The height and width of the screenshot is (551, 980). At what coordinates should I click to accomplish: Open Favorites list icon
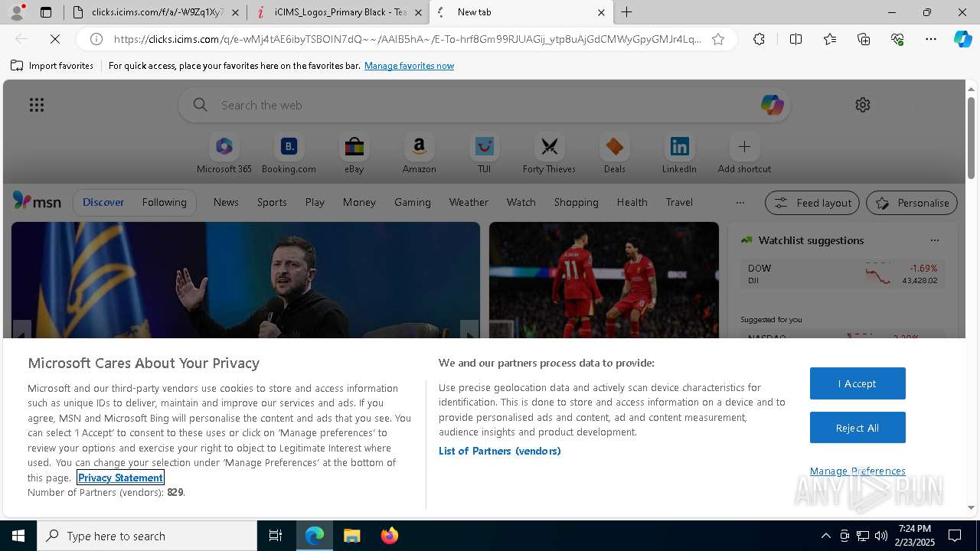coord(830,39)
